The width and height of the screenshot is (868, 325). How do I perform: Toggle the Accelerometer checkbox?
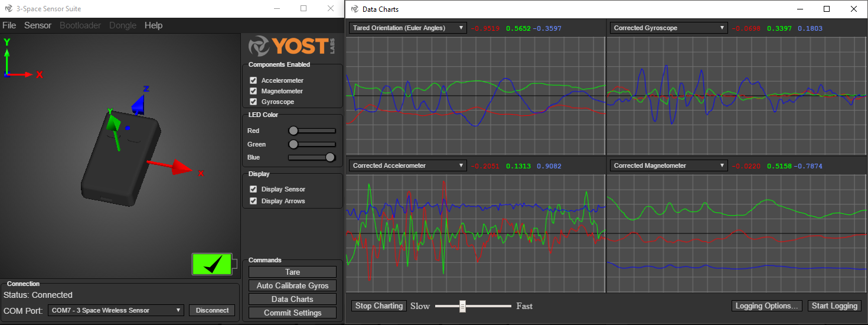coord(253,80)
